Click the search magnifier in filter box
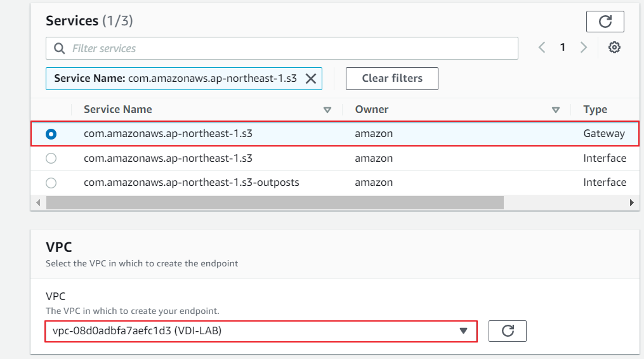The width and height of the screenshot is (644, 359). pyautogui.click(x=60, y=49)
